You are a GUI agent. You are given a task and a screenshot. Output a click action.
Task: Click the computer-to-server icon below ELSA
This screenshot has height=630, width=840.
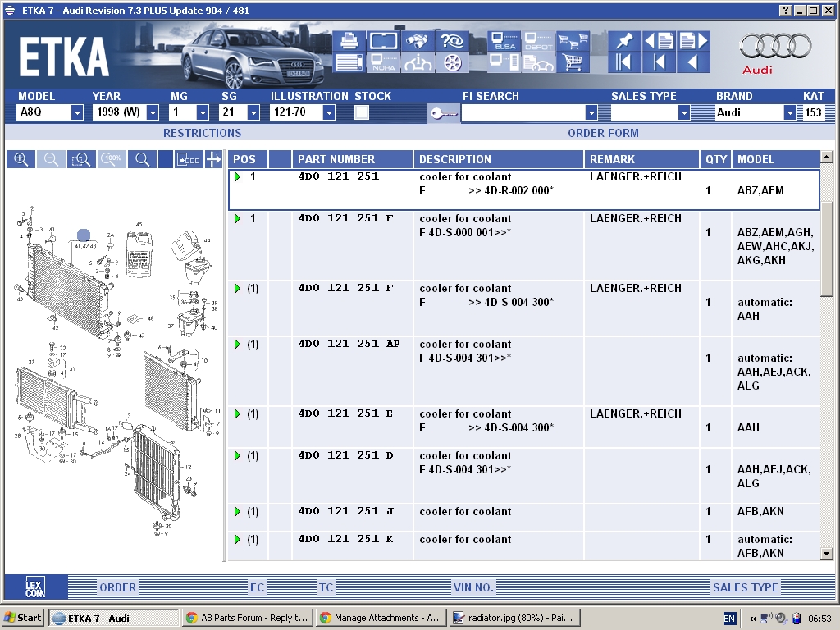(504, 62)
